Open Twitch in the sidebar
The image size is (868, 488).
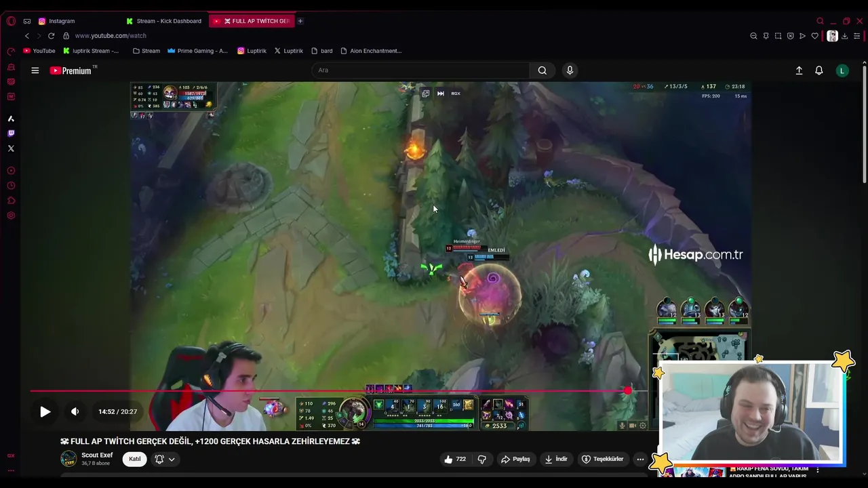(11, 134)
